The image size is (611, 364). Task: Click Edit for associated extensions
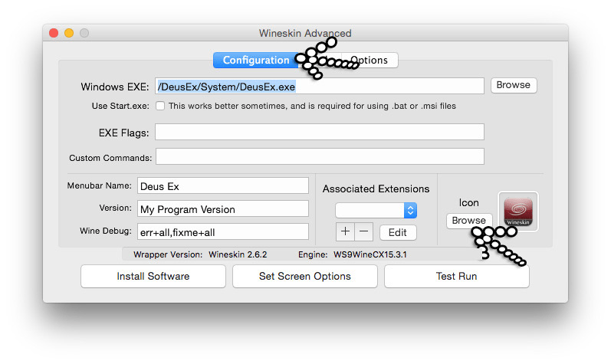pos(398,232)
